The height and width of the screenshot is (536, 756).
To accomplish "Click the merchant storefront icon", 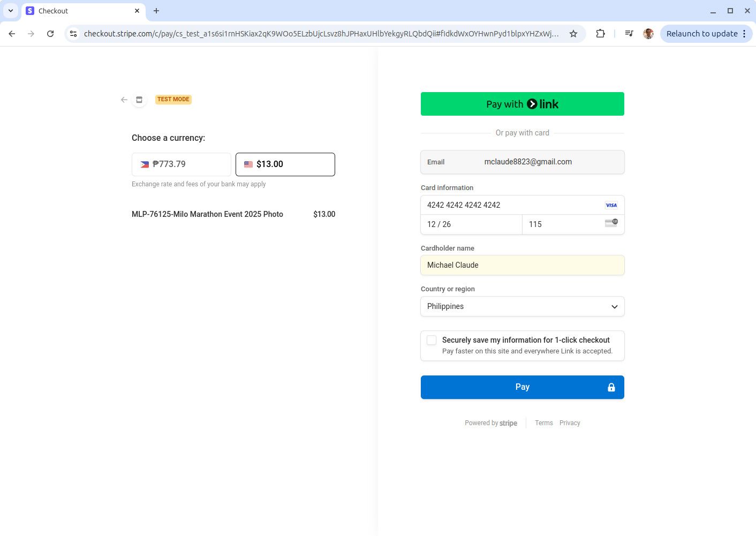I will pyautogui.click(x=139, y=100).
